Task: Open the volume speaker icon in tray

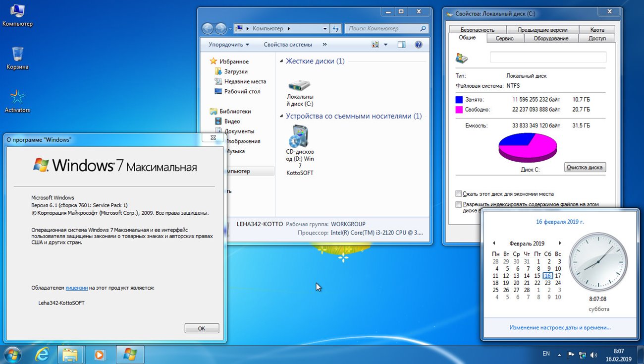Action: (x=594, y=355)
